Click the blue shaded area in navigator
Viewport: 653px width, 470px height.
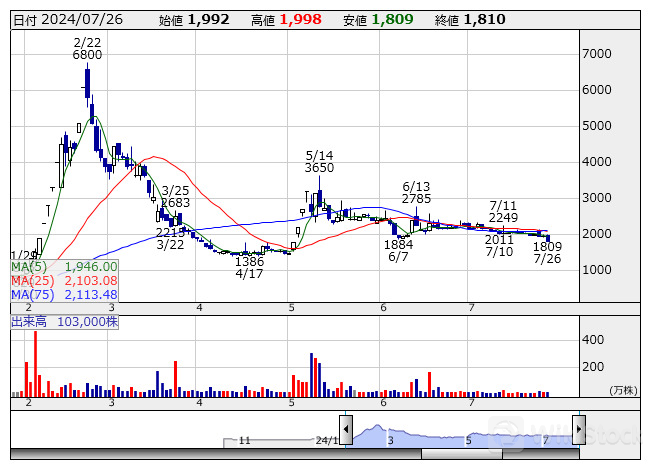460,435
